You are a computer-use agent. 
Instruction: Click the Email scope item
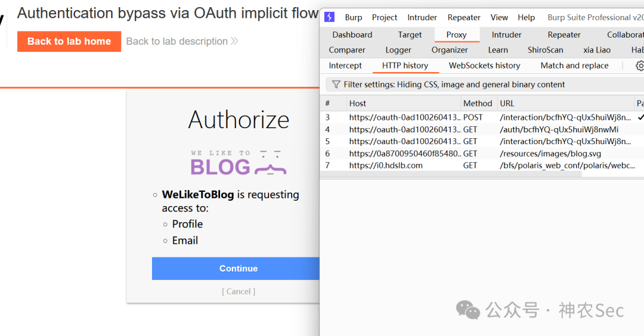185,241
